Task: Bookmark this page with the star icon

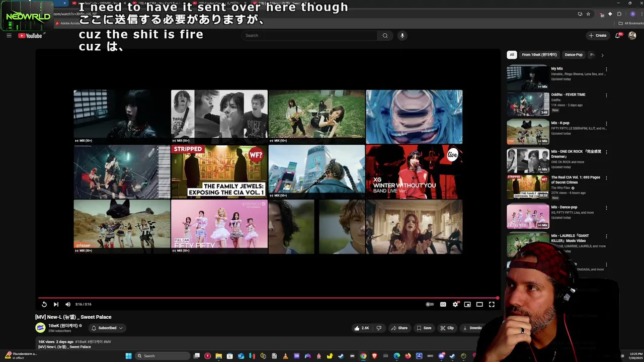Action: coord(588,14)
